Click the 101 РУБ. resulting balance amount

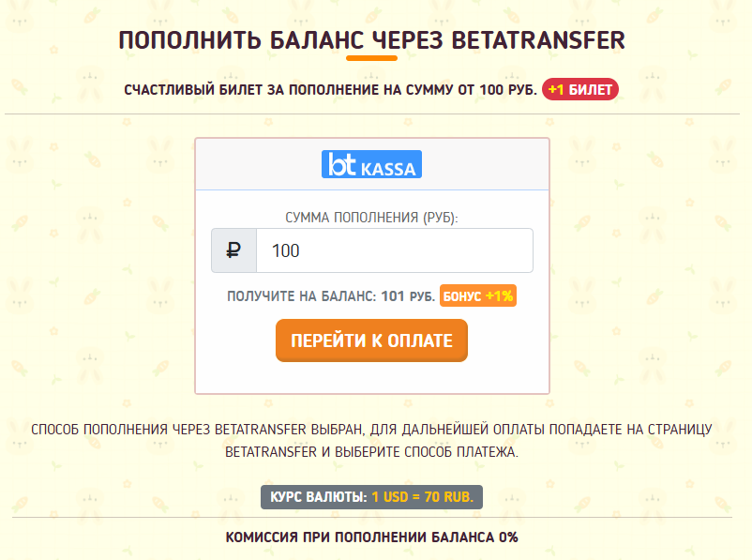pos(408,296)
